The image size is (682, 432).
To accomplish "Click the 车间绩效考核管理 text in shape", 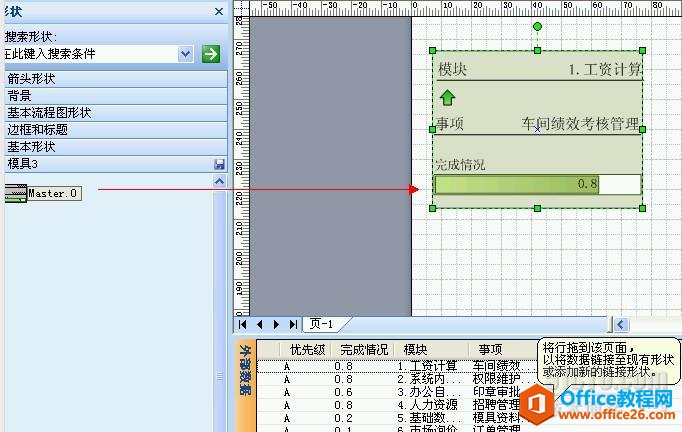I will click(x=581, y=124).
